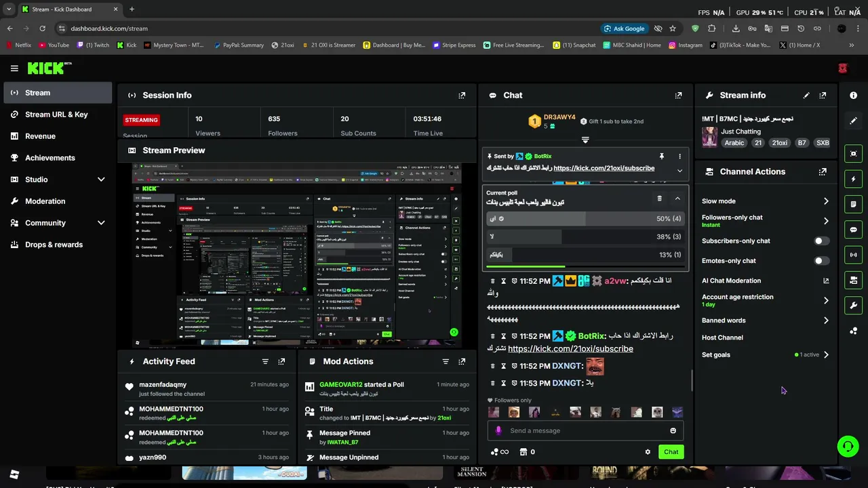Viewport: 868px width, 488px height.
Task: Toggle the stream preview widget in the right sidebar
Action: tap(853, 154)
